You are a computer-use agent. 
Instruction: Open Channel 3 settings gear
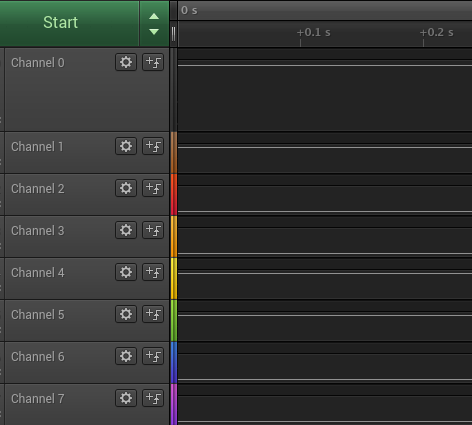click(x=126, y=230)
